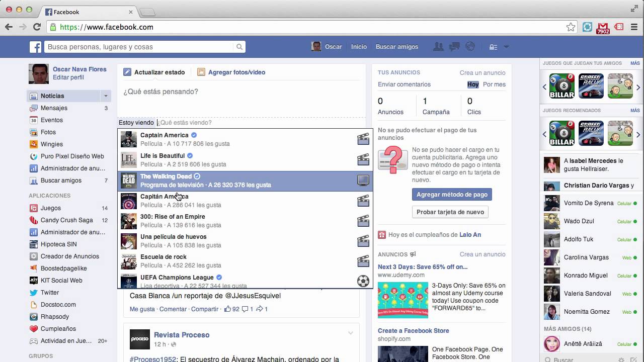Open notifications globe icon
The width and height of the screenshot is (644, 362).
pyautogui.click(x=470, y=47)
